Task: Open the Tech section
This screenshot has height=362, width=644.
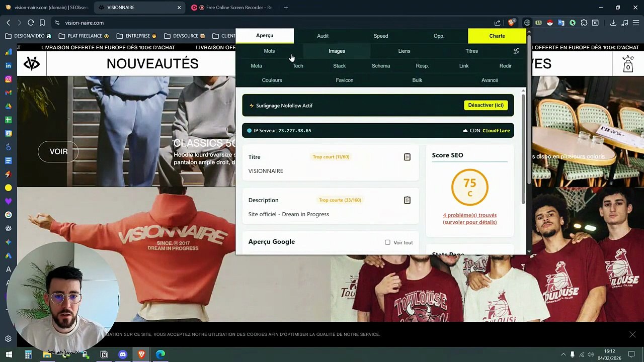Action: pos(298,66)
